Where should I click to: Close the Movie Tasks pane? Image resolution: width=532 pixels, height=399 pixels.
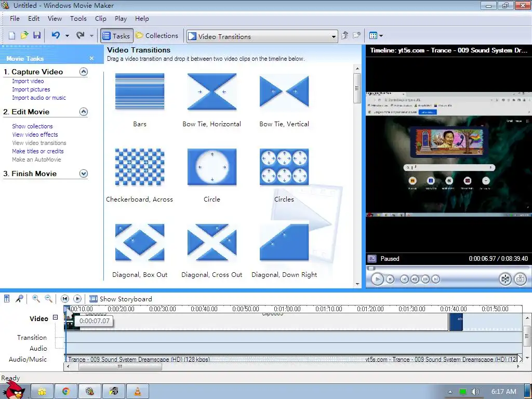[x=91, y=58]
